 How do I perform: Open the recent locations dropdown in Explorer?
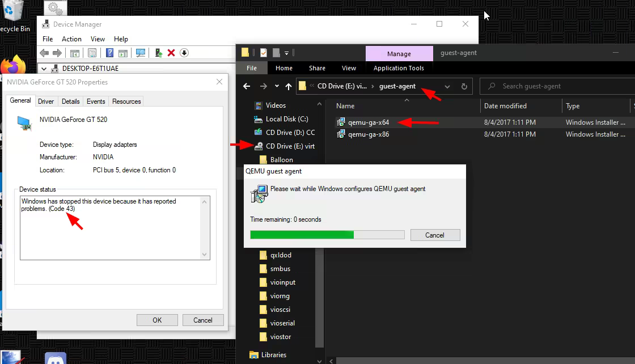click(x=277, y=86)
